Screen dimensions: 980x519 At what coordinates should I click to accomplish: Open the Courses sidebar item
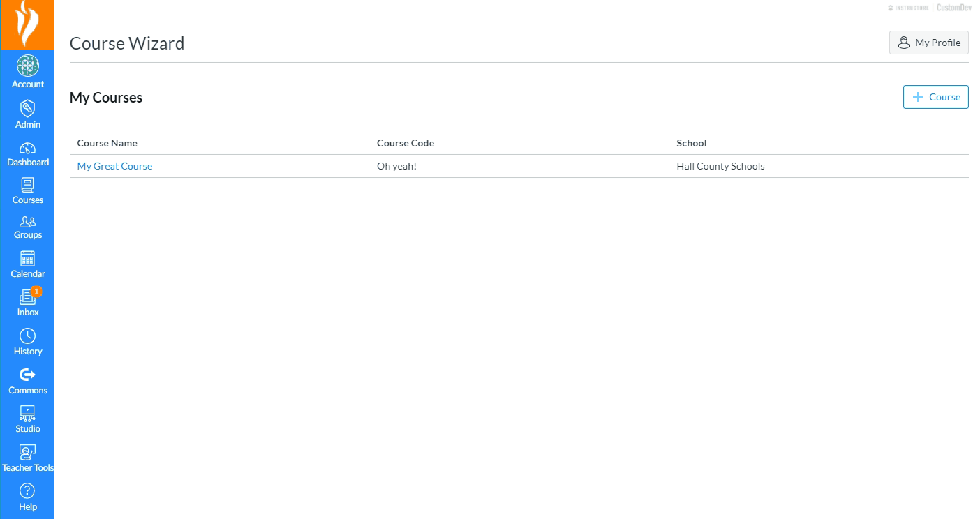pyautogui.click(x=27, y=191)
